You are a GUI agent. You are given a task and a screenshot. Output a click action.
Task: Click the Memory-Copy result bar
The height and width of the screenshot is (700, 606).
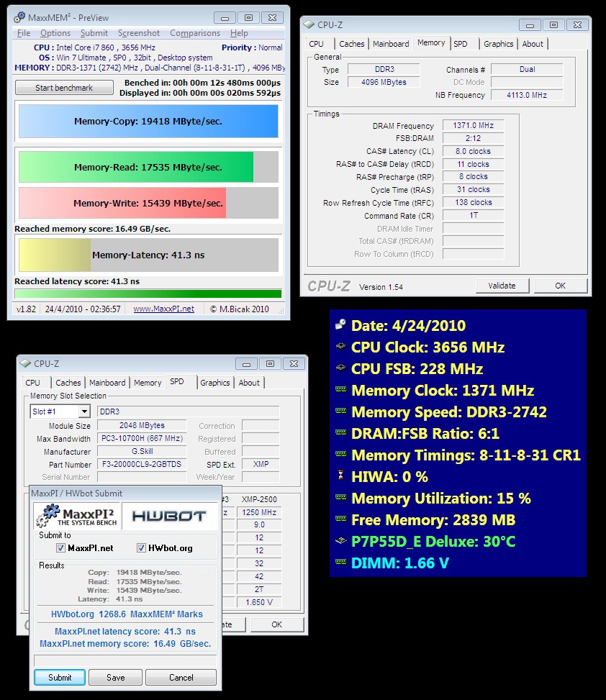[148, 121]
